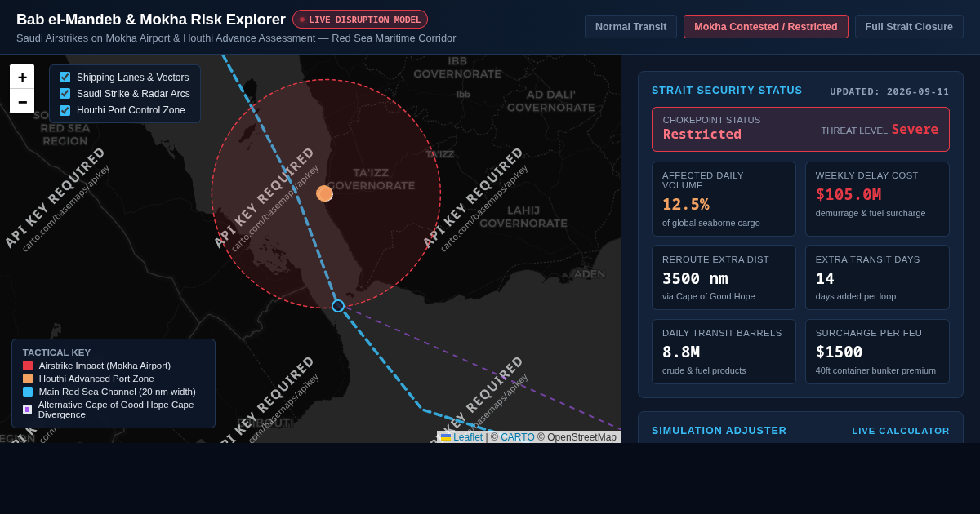980x514 pixels.
Task: Click the Tactical Key legend title
Action: pos(56,352)
